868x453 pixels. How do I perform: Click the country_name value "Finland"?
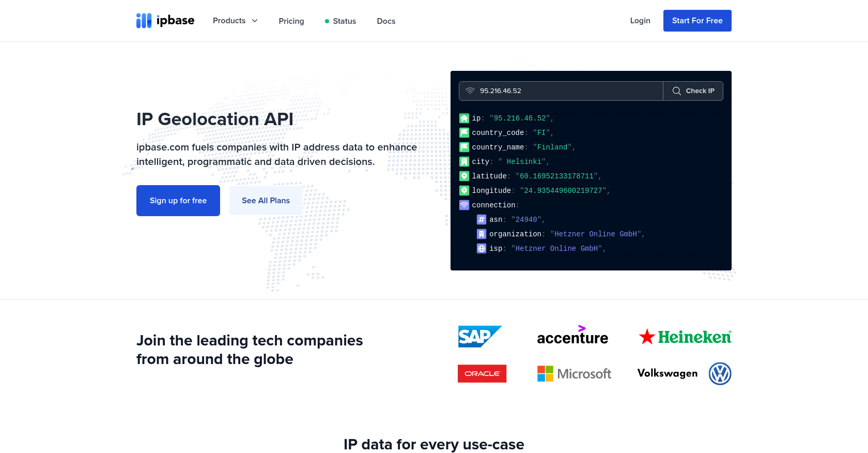pos(552,147)
